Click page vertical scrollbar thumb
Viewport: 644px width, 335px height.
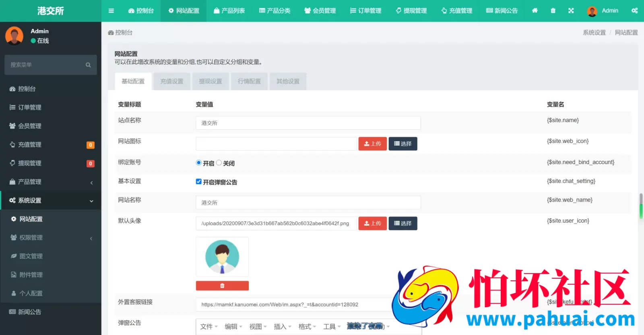coord(641,206)
